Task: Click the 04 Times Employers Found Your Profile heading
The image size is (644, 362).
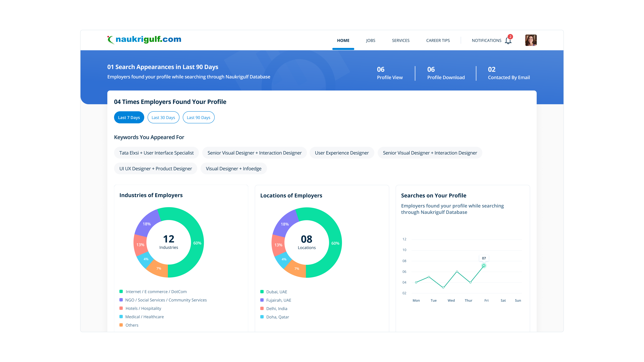Action: coord(170,102)
